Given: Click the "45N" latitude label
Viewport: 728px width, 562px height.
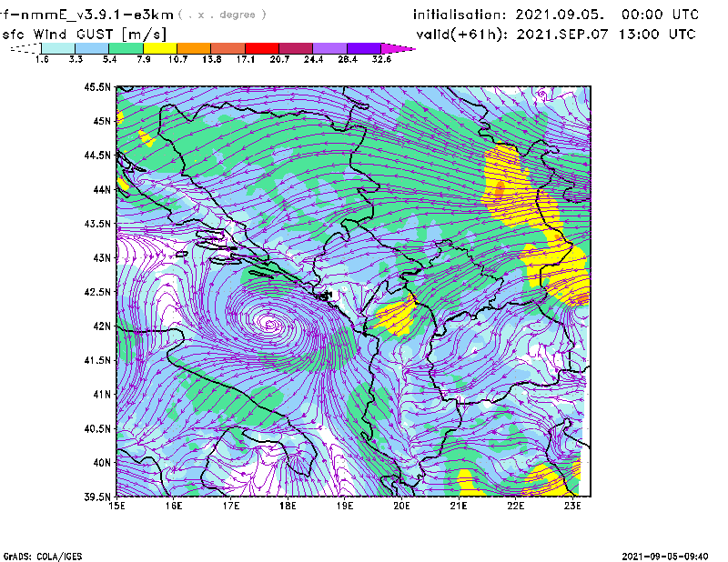Looking at the screenshot, I should [102, 121].
